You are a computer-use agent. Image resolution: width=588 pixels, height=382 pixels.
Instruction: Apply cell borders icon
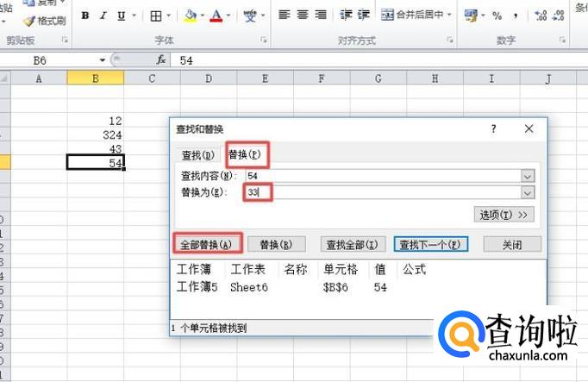point(156,16)
